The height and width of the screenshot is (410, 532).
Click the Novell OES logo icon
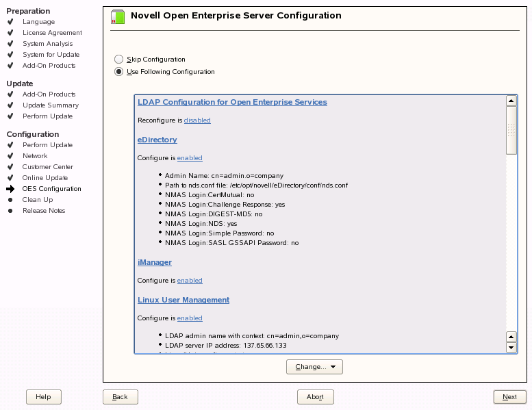117,17
